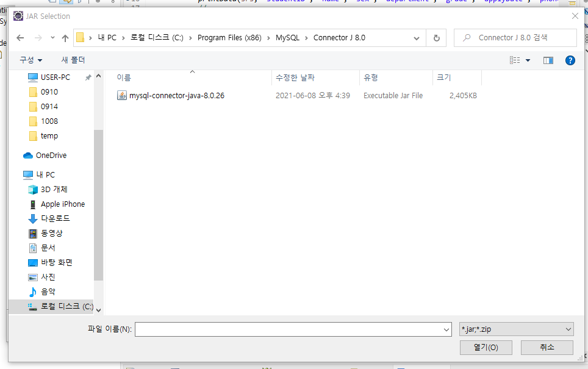Open Apple iPhone in navigation pane
Viewport: 588px width, 369px height.
pyautogui.click(x=63, y=204)
